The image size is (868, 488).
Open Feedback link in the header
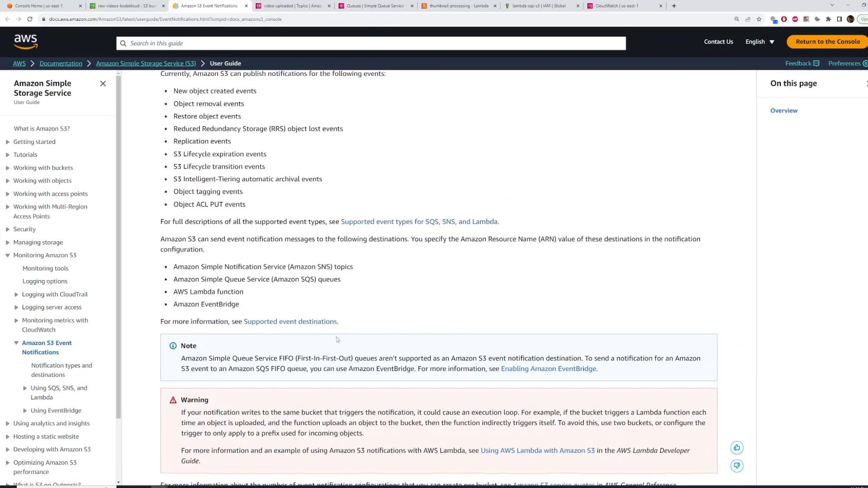[802, 63]
